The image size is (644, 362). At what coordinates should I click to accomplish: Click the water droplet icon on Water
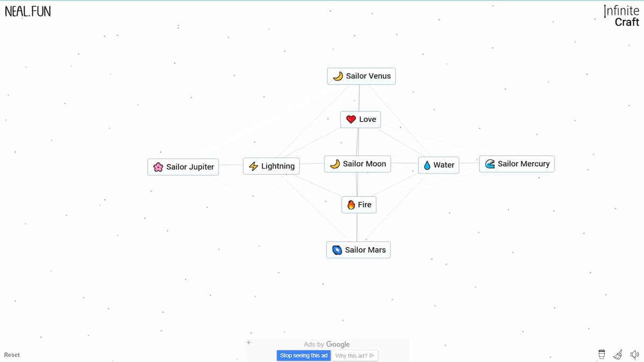coord(427,165)
